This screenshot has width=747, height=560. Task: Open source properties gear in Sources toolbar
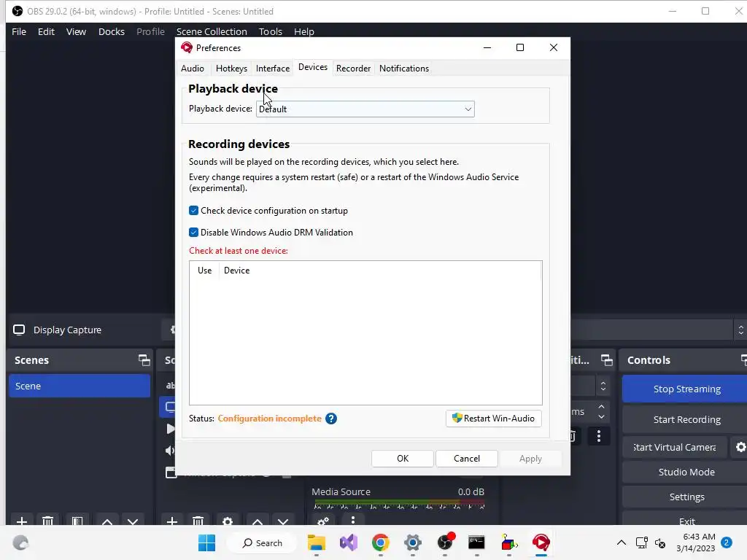tap(228, 521)
